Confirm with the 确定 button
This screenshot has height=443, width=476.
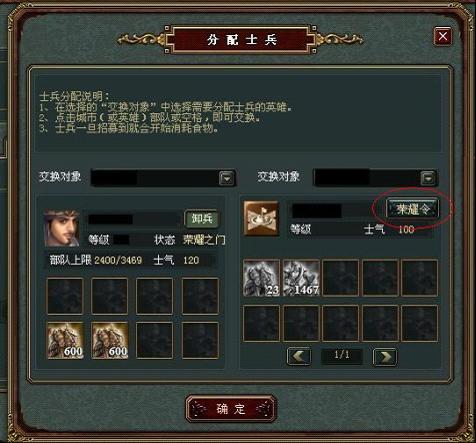[x=231, y=409]
